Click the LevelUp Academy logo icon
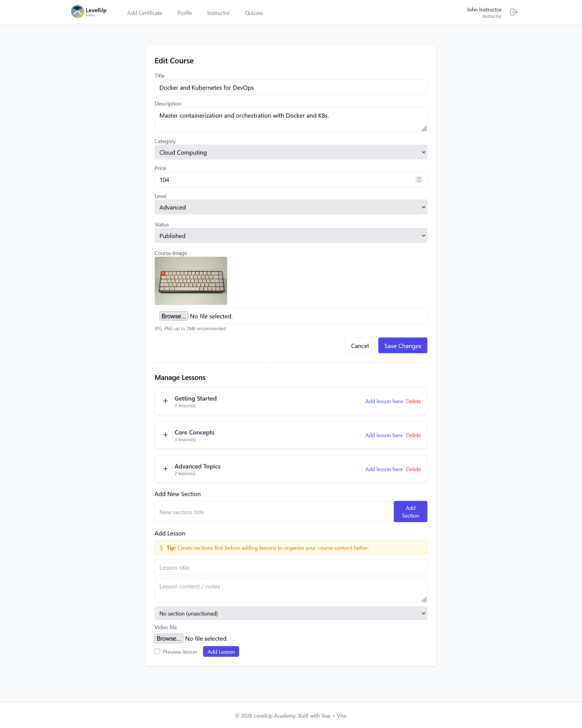 pyautogui.click(x=77, y=12)
